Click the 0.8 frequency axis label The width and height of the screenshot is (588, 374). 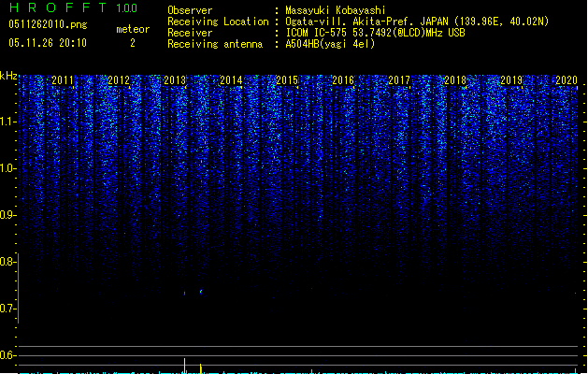(x=7, y=262)
